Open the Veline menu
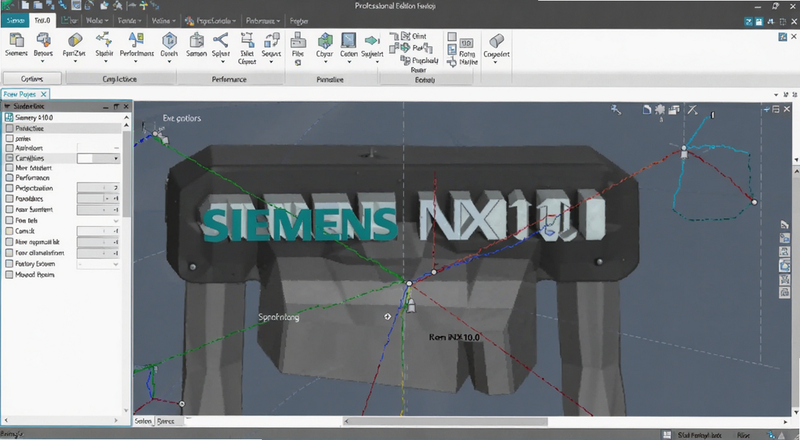 pos(163,20)
